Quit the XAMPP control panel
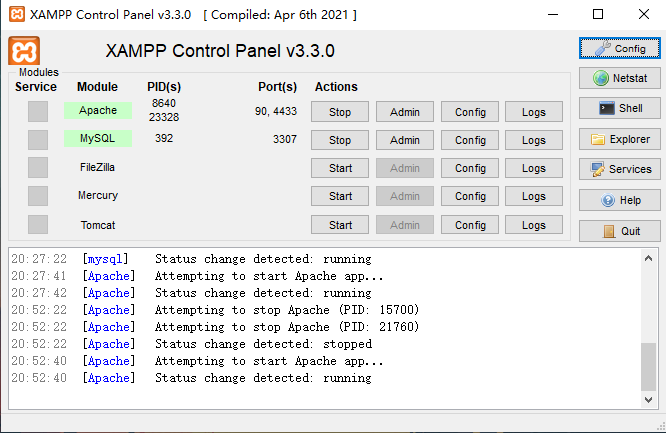Screen dimensions: 666x433 click(620, 231)
